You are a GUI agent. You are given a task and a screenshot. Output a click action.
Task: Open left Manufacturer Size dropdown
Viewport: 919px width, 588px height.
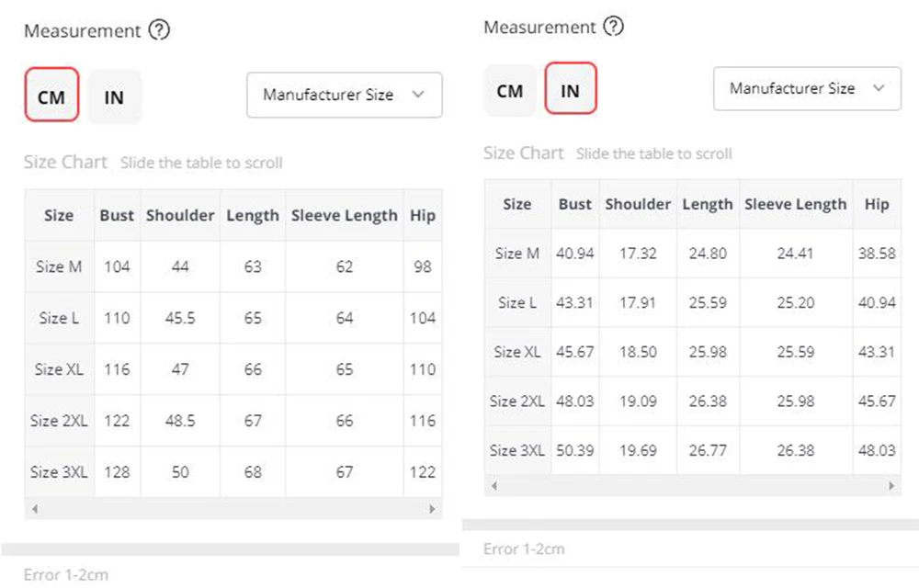[344, 95]
